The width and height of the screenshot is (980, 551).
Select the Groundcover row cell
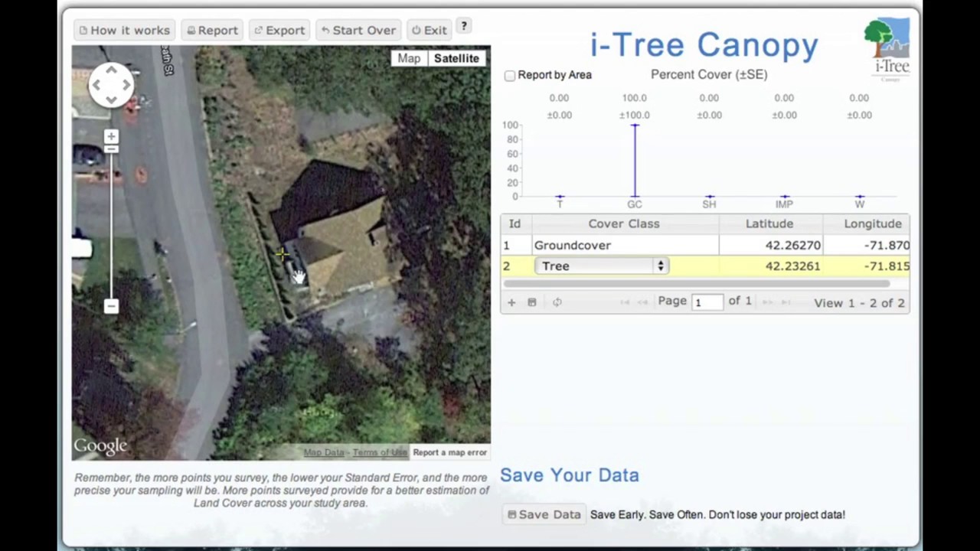625,245
